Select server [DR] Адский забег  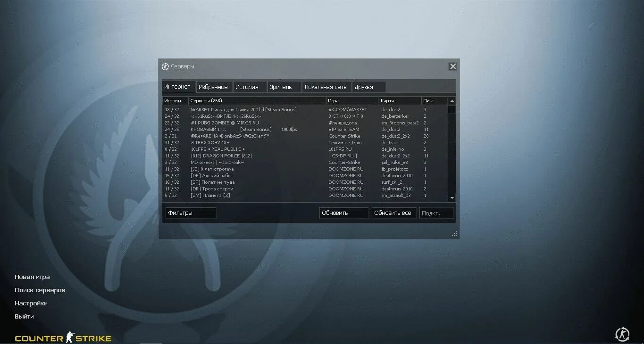click(305, 176)
